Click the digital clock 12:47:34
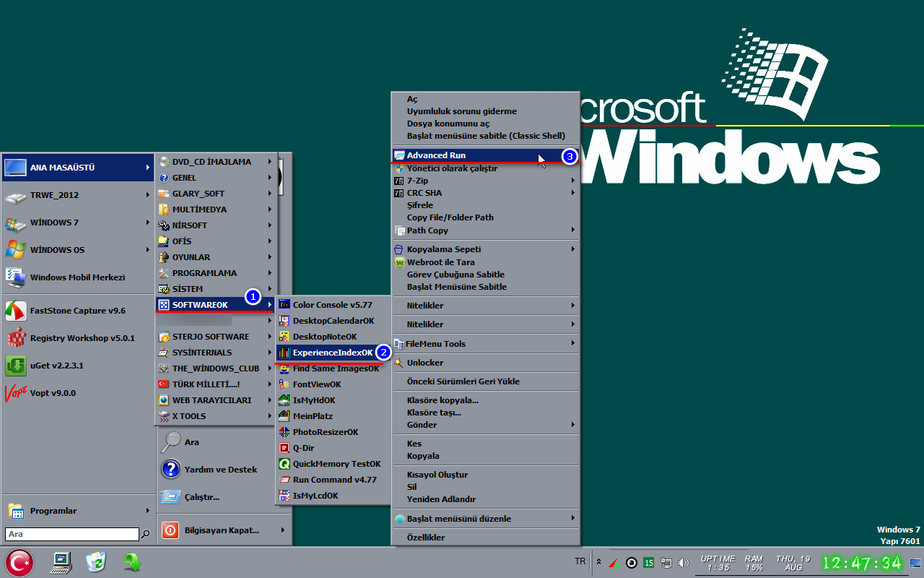 click(862, 563)
